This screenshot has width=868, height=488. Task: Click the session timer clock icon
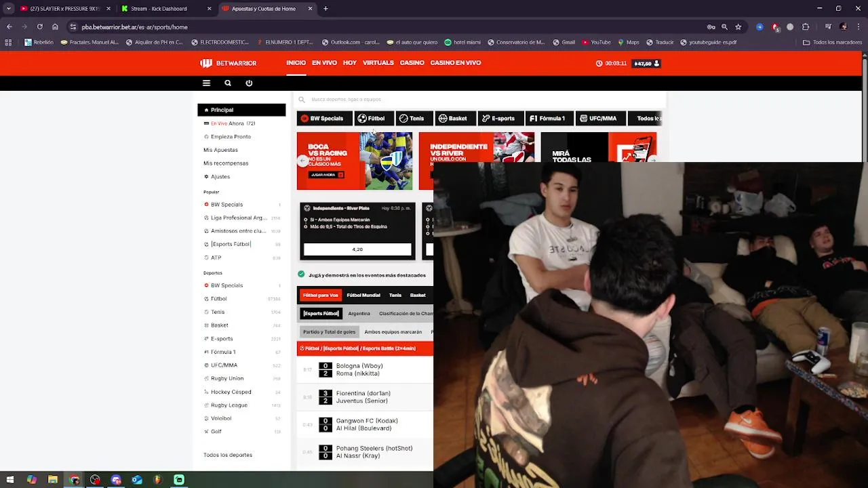click(599, 63)
